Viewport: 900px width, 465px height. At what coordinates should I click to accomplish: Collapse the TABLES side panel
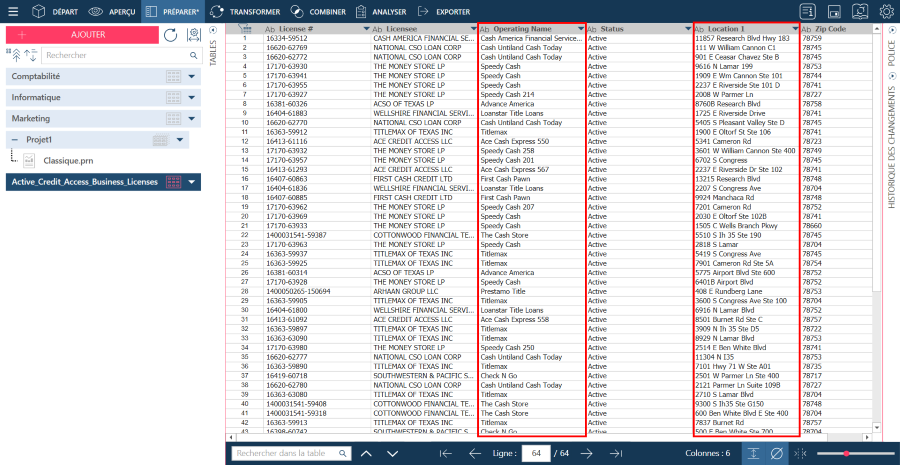pyautogui.click(x=214, y=30)
